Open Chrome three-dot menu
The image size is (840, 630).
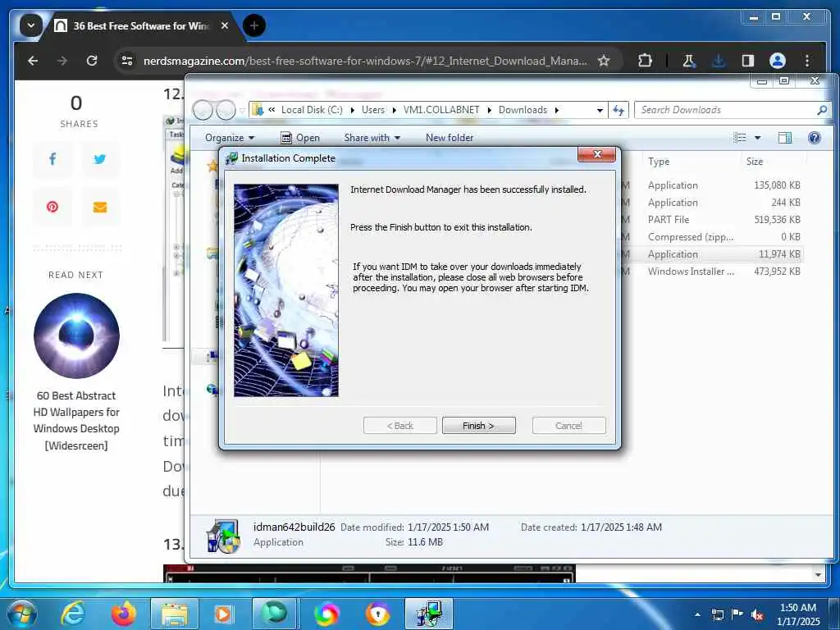807,61
